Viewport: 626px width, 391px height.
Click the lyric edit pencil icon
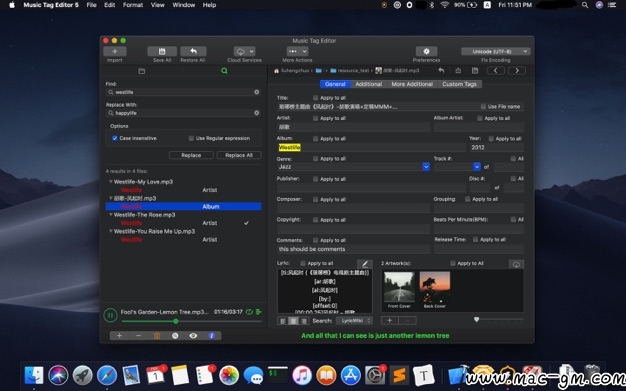(365, 264)
